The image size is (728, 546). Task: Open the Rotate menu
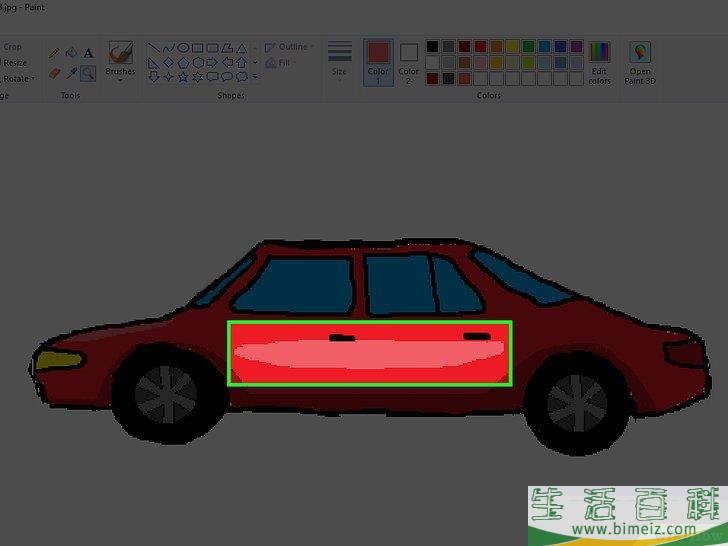(17, 78)
